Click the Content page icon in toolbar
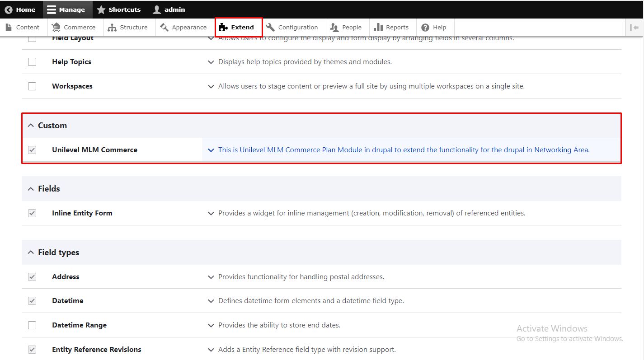The image size is (644, 360). [9, 28]
